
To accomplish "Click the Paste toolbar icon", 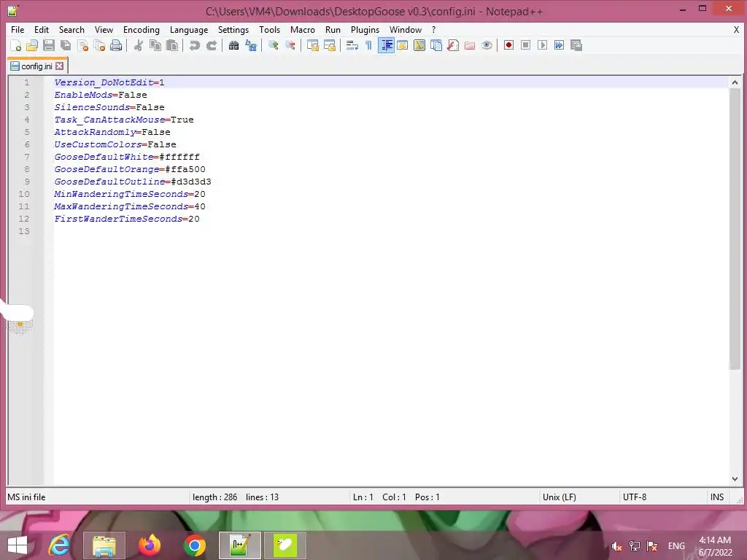I will tap(172, 45).
